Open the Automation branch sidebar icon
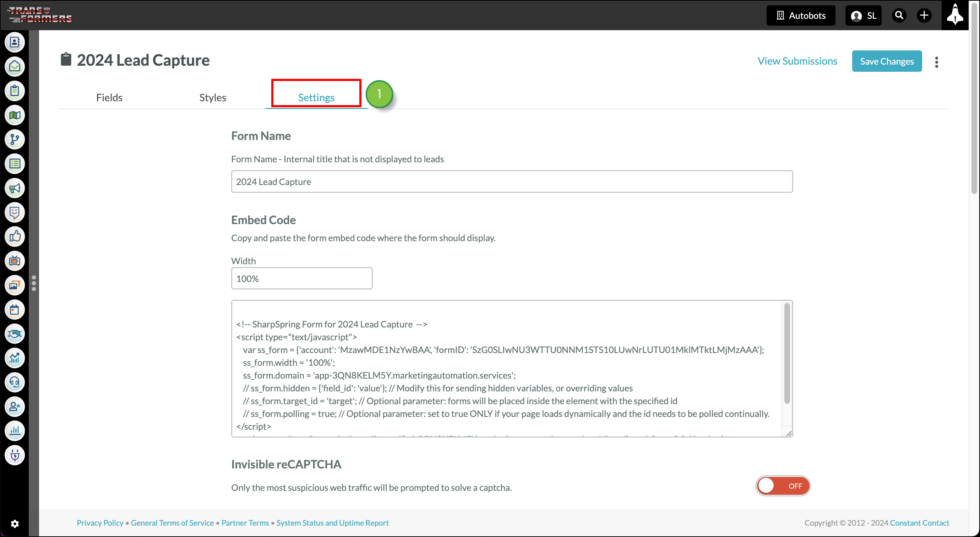This screenshot has height=537, width=980. click(15, 140)
